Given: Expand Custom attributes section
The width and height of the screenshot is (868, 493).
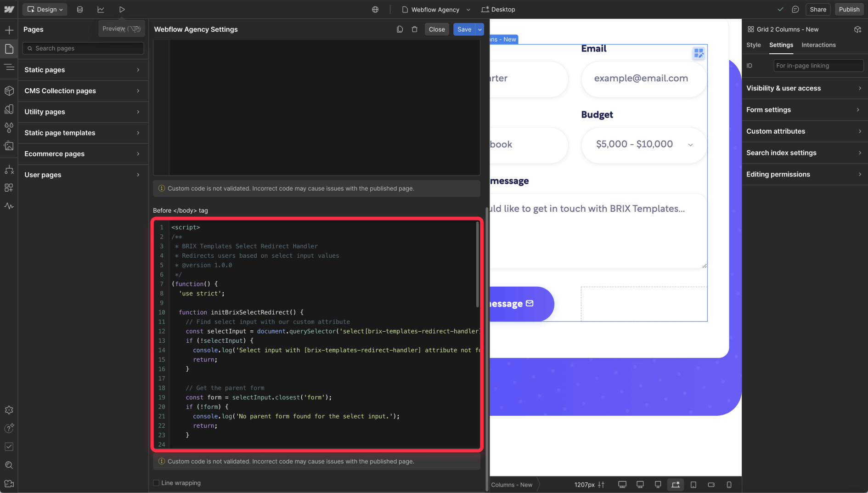Looking at the screenshot, I should 805,131.
